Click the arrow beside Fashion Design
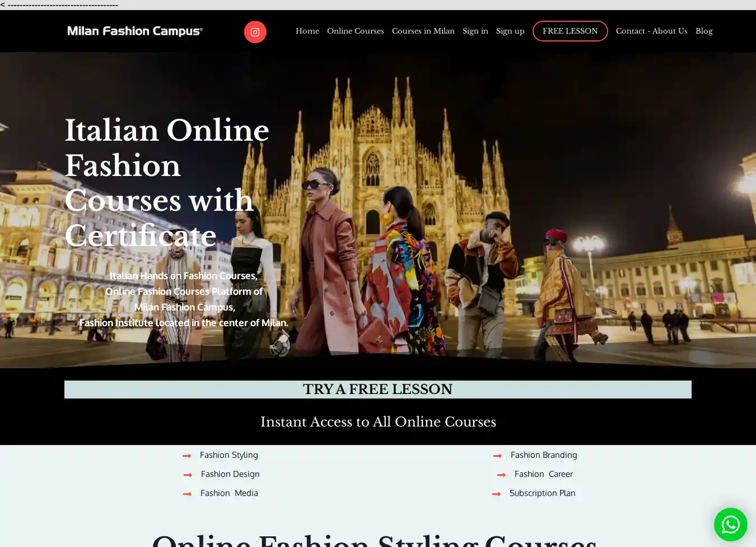Screen dimensions: 756x547 click(x=188, y=475)
